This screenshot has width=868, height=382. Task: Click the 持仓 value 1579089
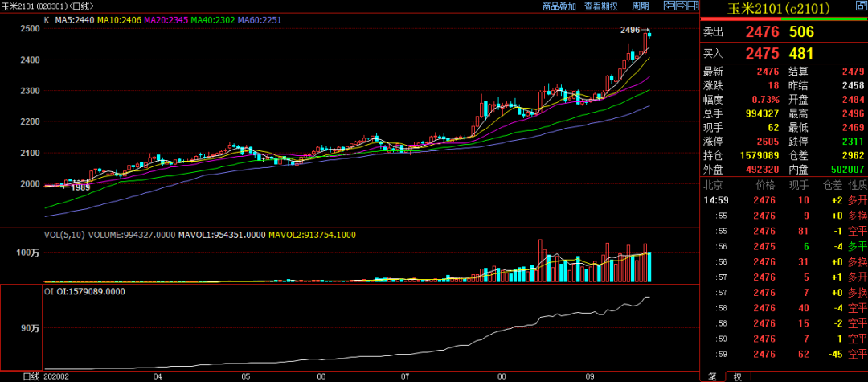(x=760, y=154)
